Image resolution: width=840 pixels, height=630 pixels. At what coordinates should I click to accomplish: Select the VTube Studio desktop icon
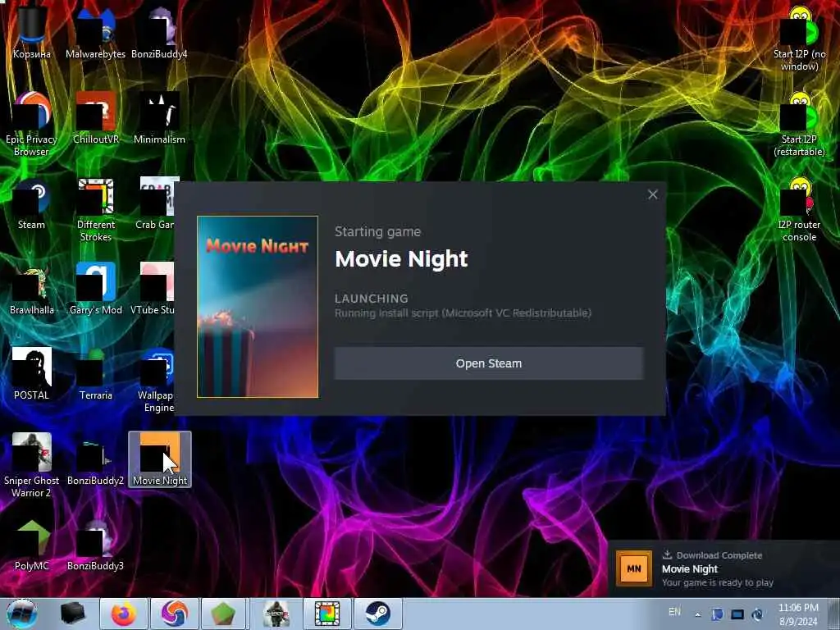coord(153,289)
